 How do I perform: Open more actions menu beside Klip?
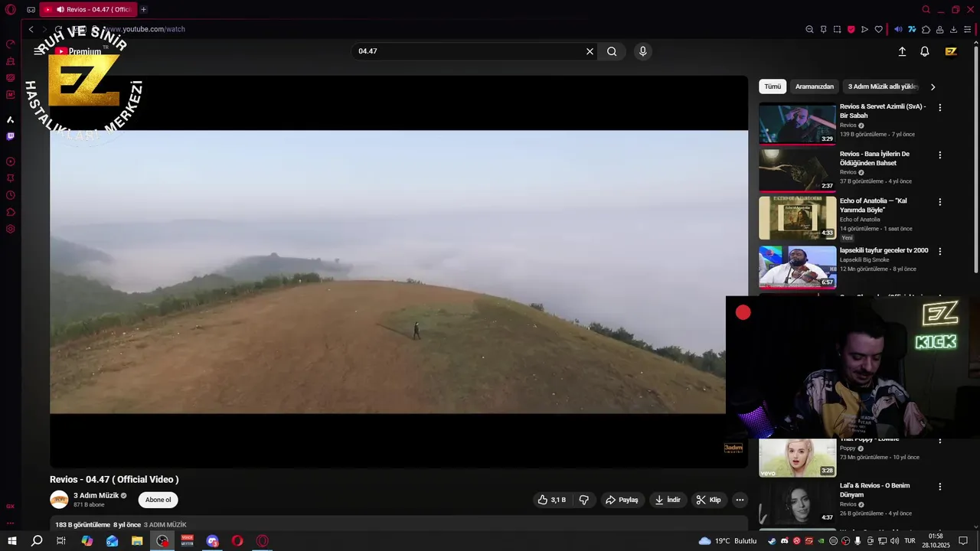[740, 500]
